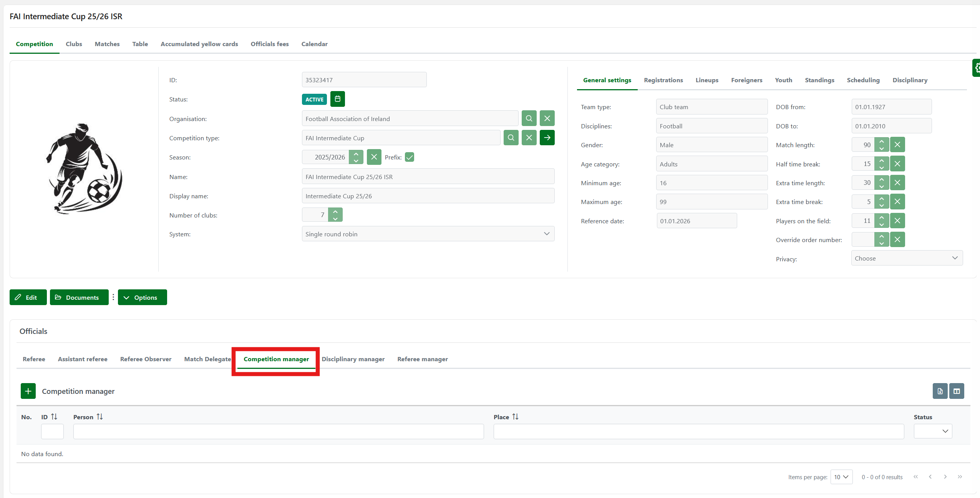Select the Referee manager officials tab
This screenshot has width=980, height=498.
(x=422, y=359)
